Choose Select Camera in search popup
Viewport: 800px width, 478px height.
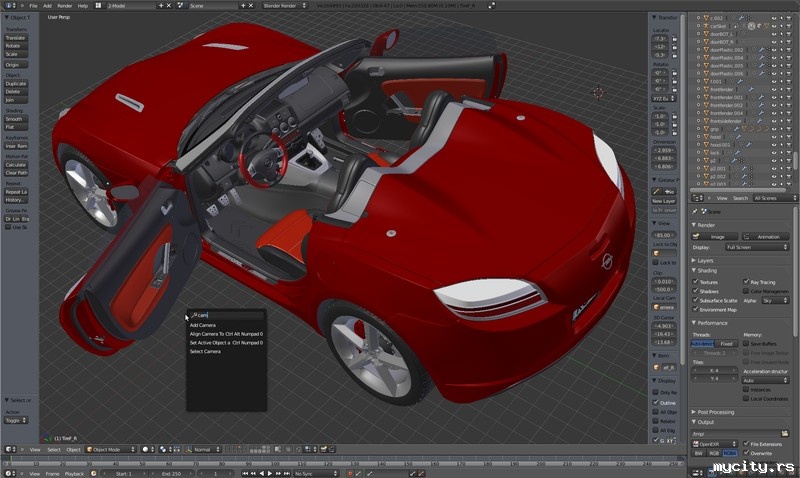205,351
